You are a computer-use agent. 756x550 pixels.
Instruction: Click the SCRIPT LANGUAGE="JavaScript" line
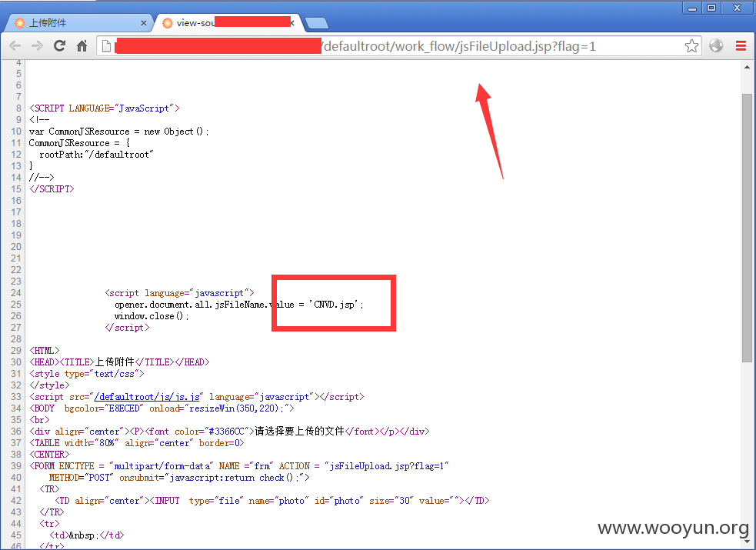pos(104,108)
